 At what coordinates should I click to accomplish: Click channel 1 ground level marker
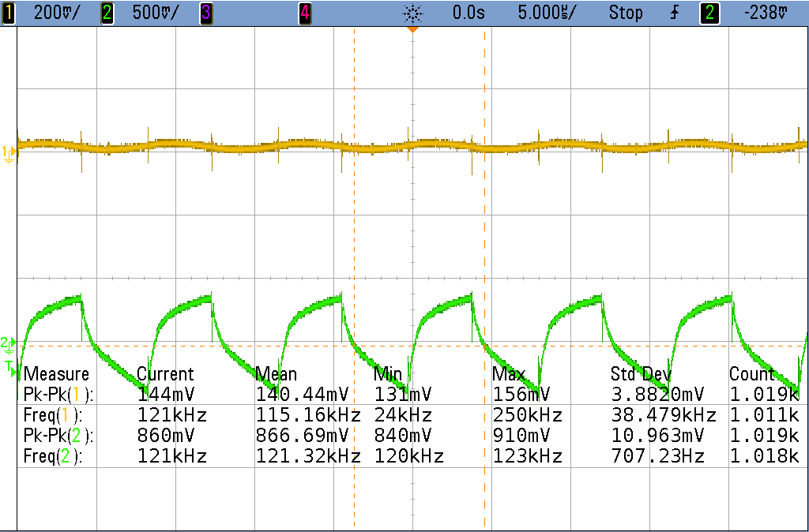(9, 152)
